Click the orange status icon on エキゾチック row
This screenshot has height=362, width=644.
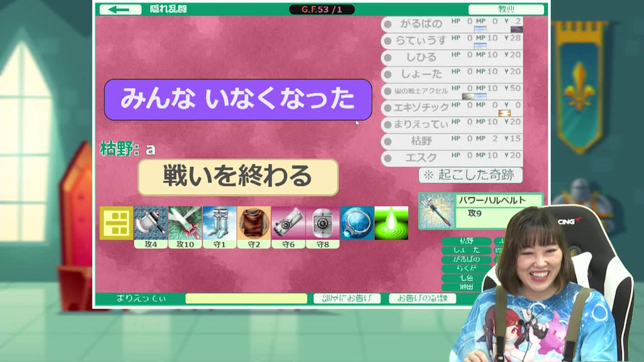[504, 113]
